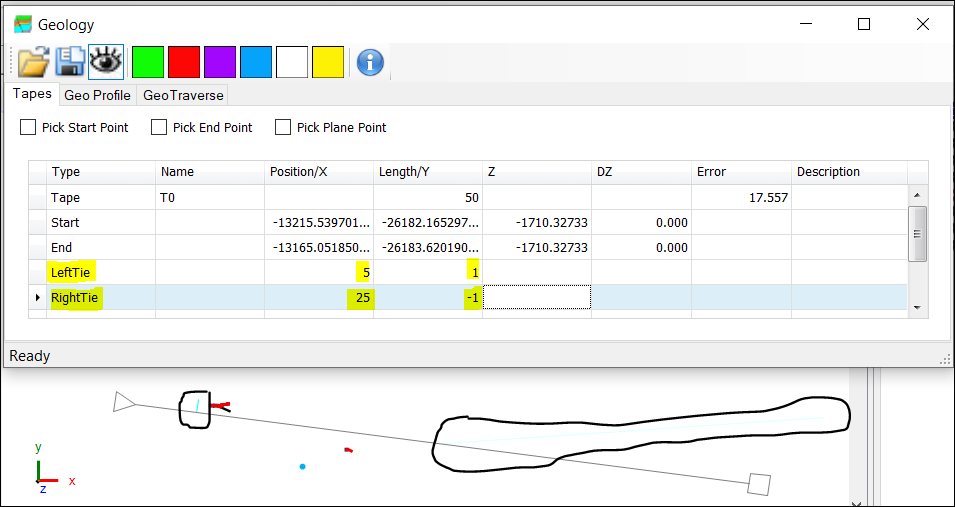Select the LeftTie type cell
955x507 pixels.
(x=100, y=272)
